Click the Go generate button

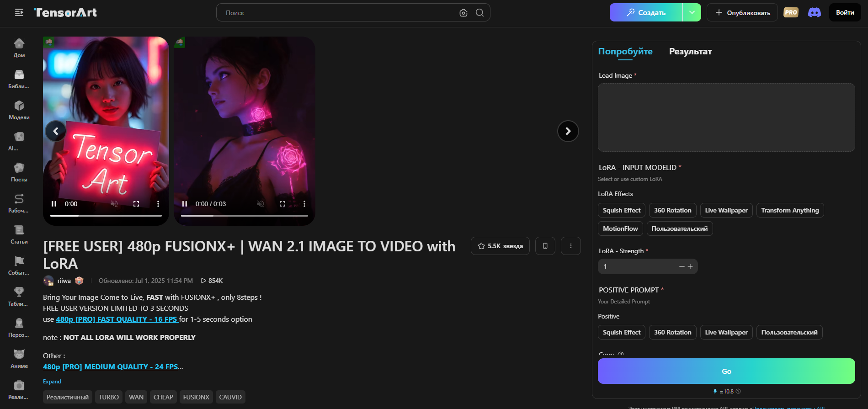point(726,371)
